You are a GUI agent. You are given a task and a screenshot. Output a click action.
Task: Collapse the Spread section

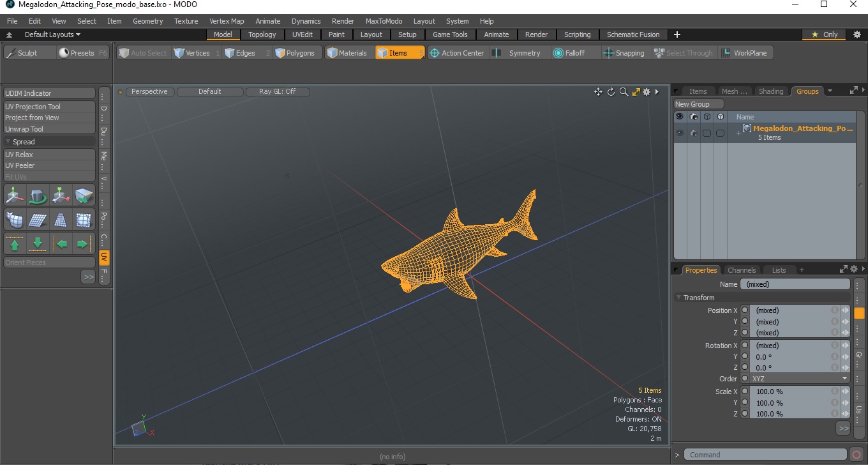pos(8,142)
